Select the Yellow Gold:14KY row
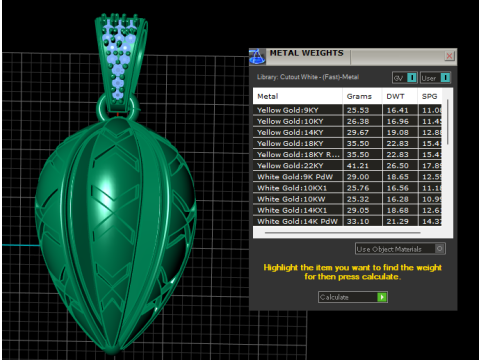The height and width of the screenshot is (360, 480). click(x=347, y=132)
